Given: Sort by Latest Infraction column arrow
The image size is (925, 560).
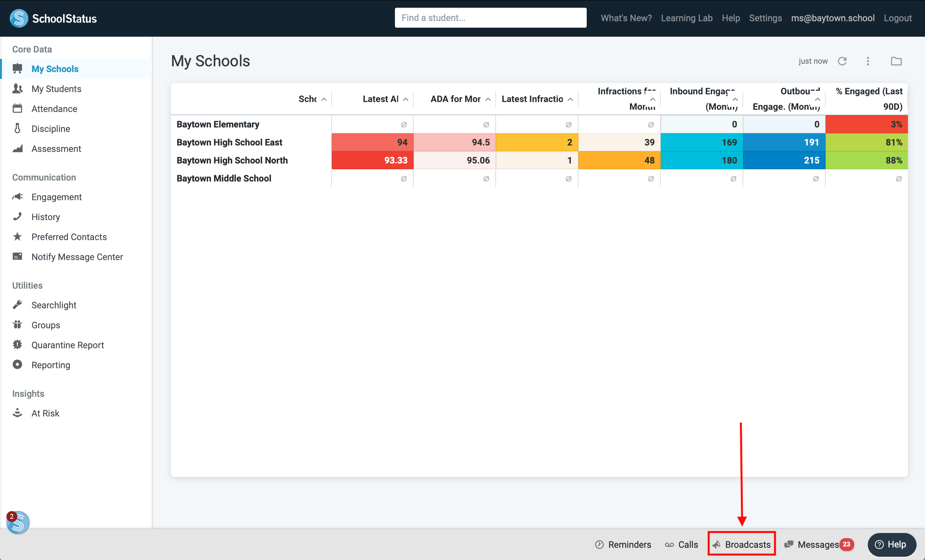Looking at the screenshot, I should [570, 99].
